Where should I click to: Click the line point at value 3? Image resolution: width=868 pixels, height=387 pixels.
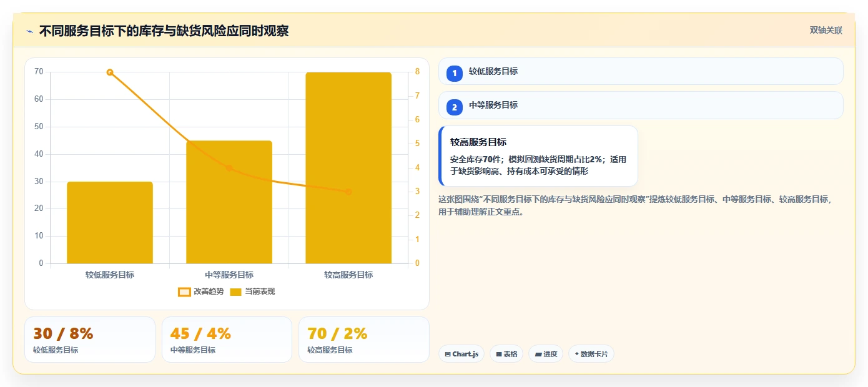click(x=348, y=192)
